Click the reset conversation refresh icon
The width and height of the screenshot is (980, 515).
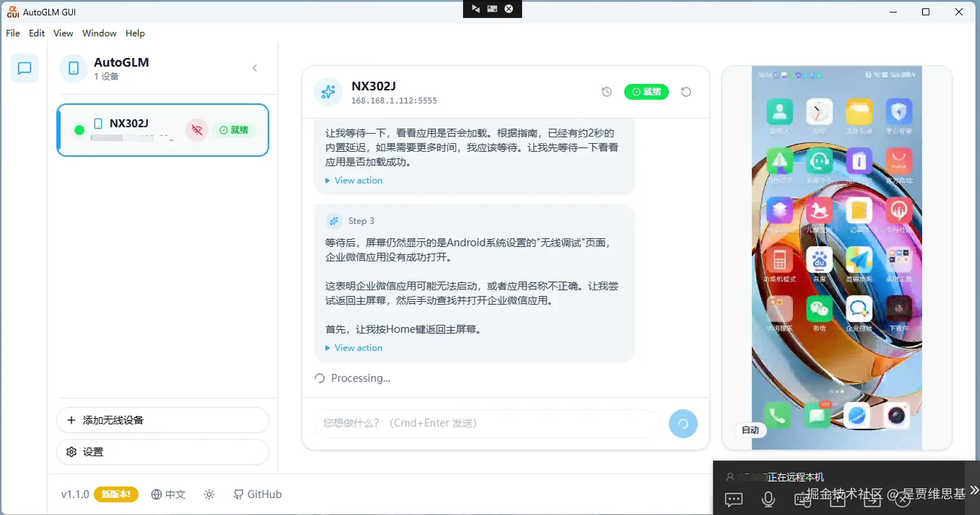[x=686, y=92]
